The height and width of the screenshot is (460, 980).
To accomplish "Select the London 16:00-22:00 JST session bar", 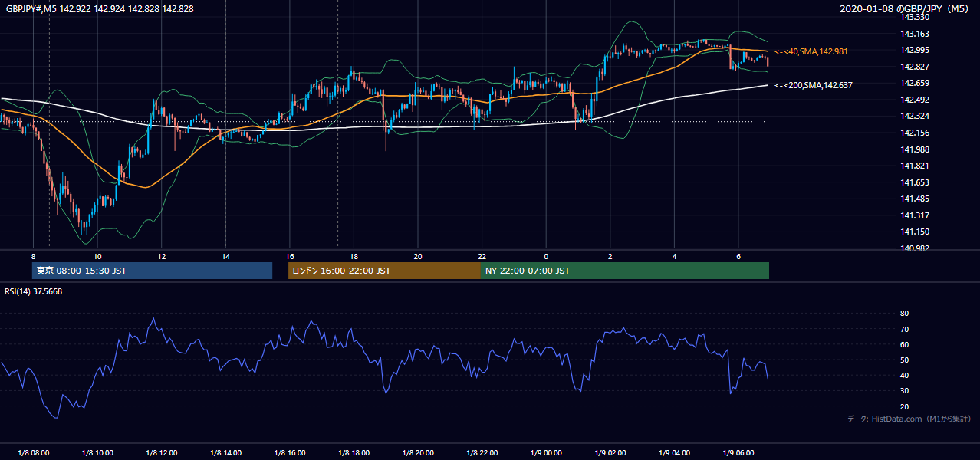I will tap(384, 271).
